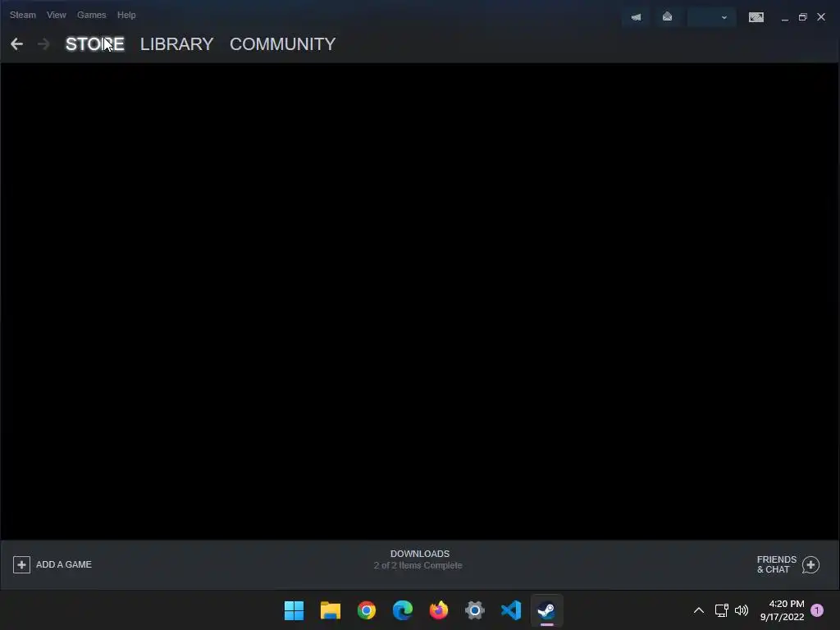Open the Windows Start menu
The width and height of the screenshot is (840, 630).
pos(294,610)
